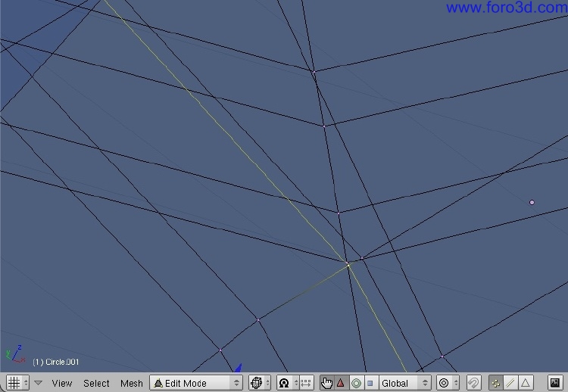Switch to vertex select mode
The image size is (568, 392).
496,383
